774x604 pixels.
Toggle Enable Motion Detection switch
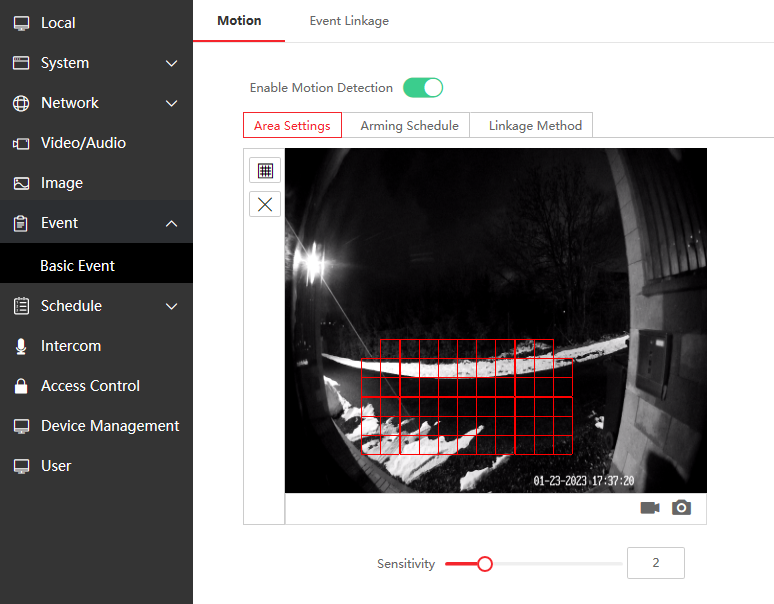423,88
